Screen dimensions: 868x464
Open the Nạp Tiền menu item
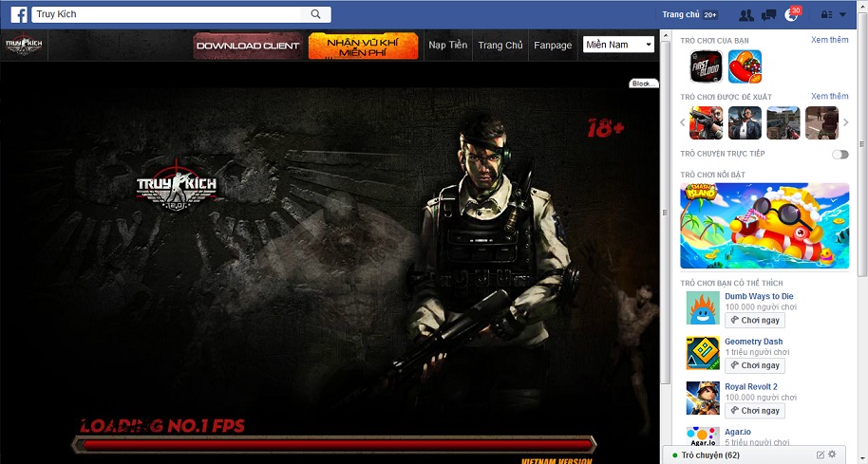pyautogui.click(x=448, y=46)
